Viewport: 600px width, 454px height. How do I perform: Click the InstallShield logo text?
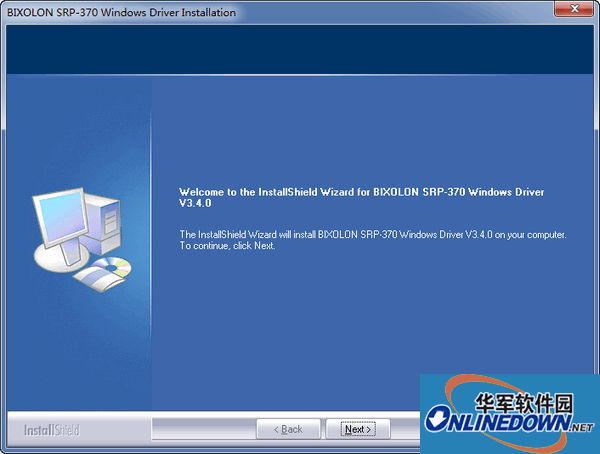(x=52, y=430)
